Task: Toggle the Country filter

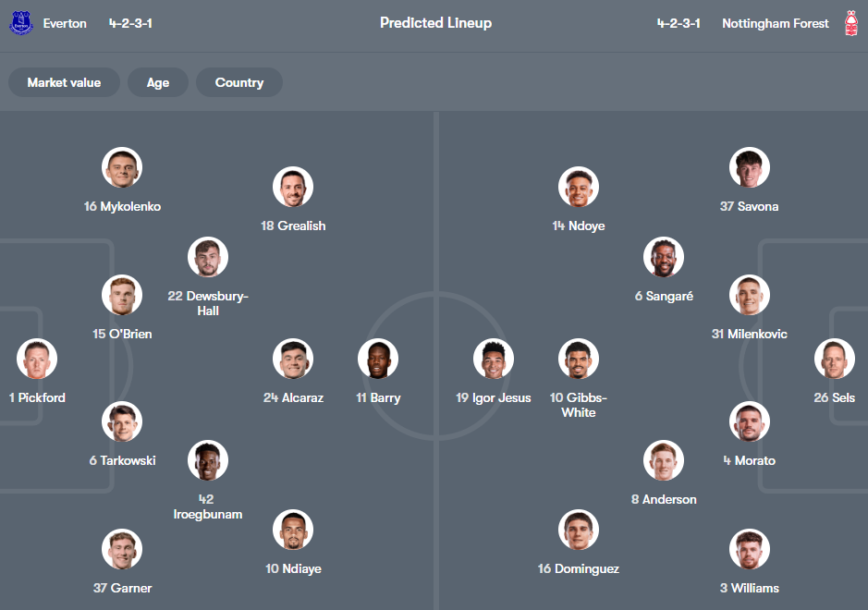Action: coord(238,82)
